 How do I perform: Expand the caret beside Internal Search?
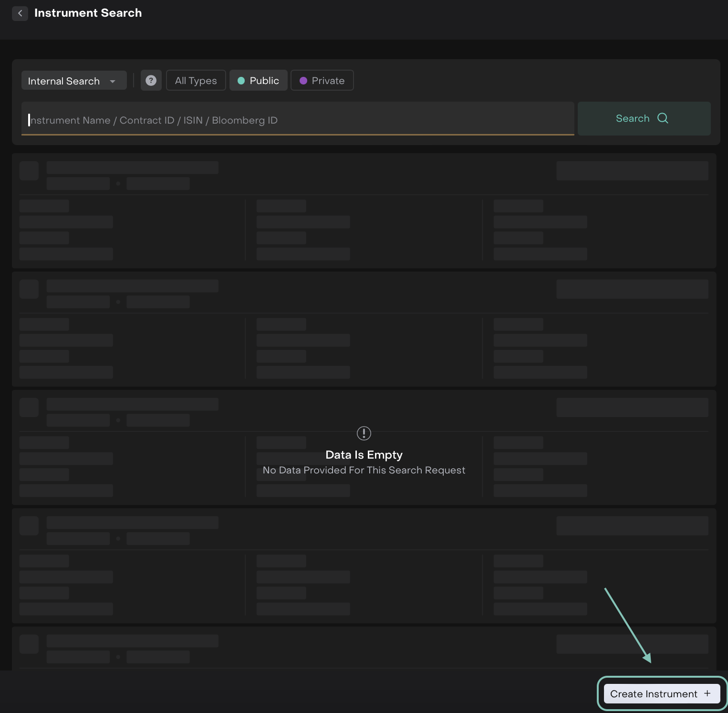point(113,81)
